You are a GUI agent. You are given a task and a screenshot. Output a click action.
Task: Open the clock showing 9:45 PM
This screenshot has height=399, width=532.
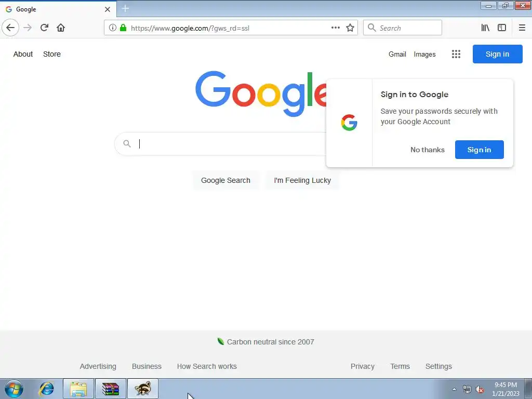point(506,389)
